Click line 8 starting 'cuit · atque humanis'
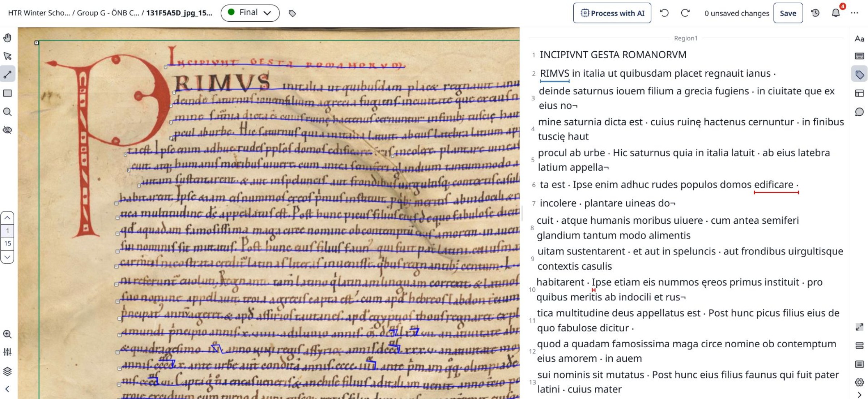868x399 pixels. 668,228
